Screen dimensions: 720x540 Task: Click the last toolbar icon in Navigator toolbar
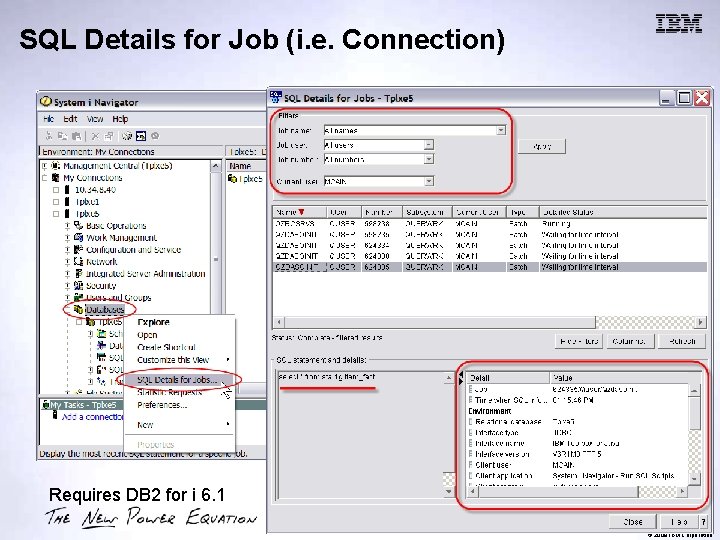(155, 136)
